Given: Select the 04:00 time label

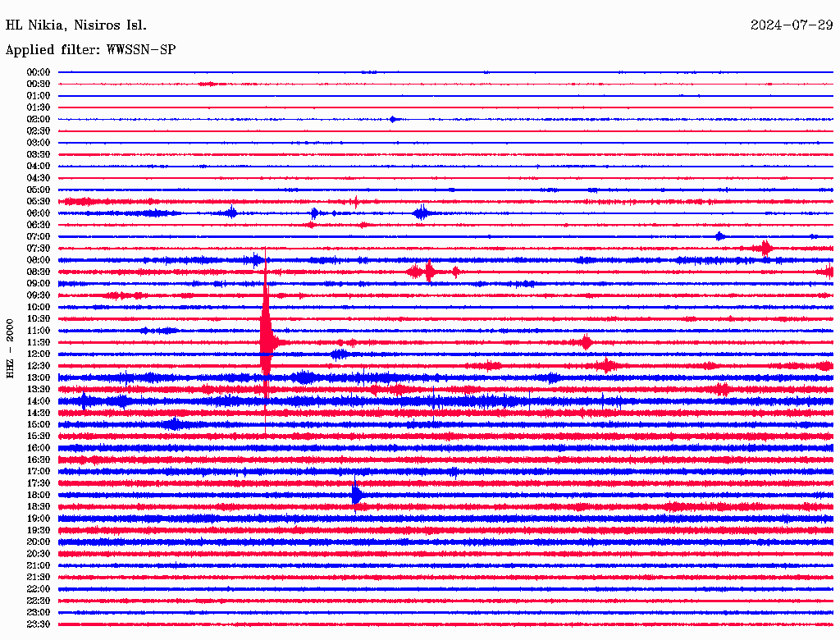Looking at the screenshot, I should point(39,167).
